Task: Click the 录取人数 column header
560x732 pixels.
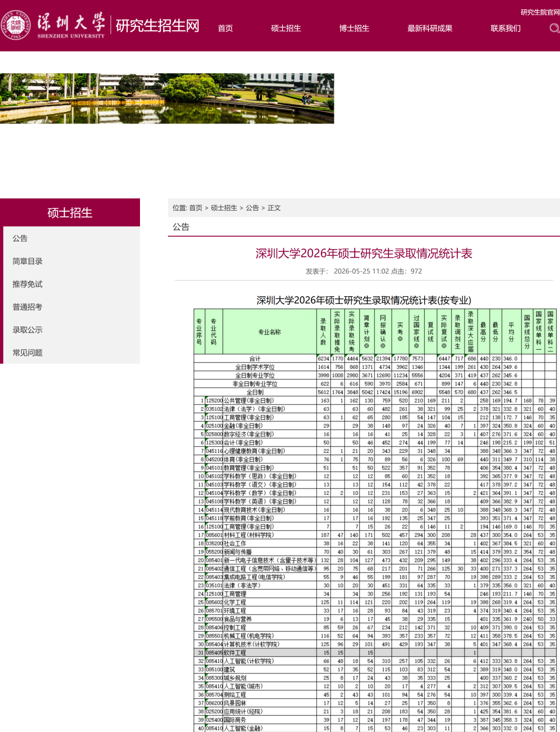Action: click(323, 332)
